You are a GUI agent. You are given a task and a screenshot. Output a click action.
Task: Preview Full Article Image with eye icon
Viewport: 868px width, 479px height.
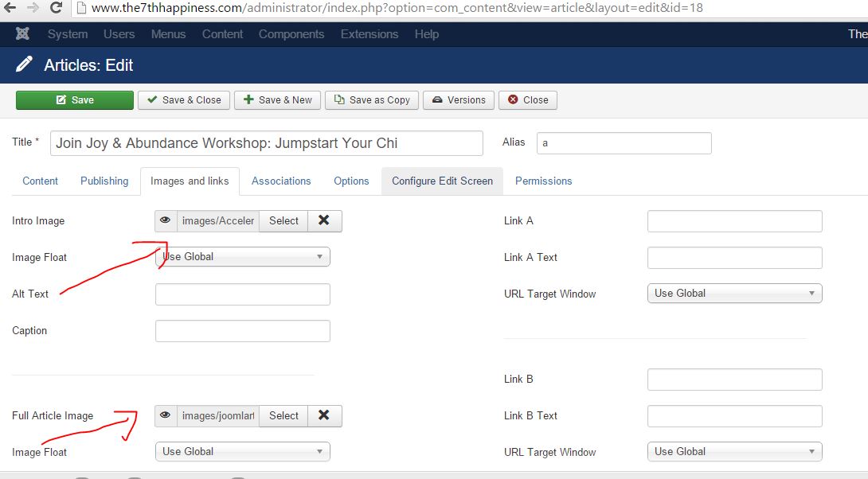tap(166, 415)
